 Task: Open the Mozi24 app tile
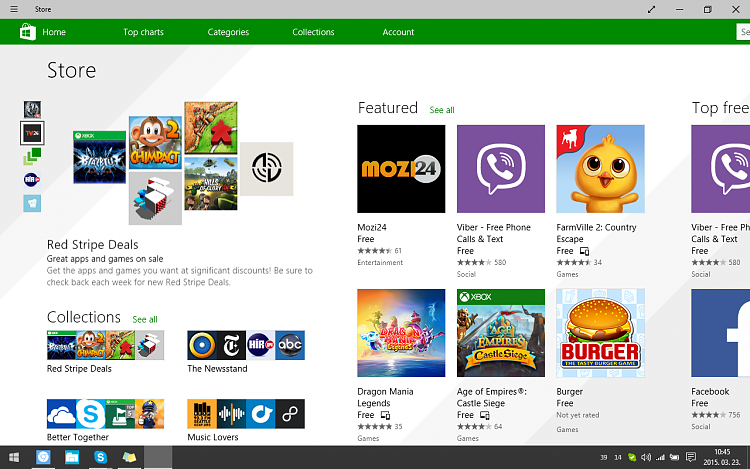(x=401, y=169)
